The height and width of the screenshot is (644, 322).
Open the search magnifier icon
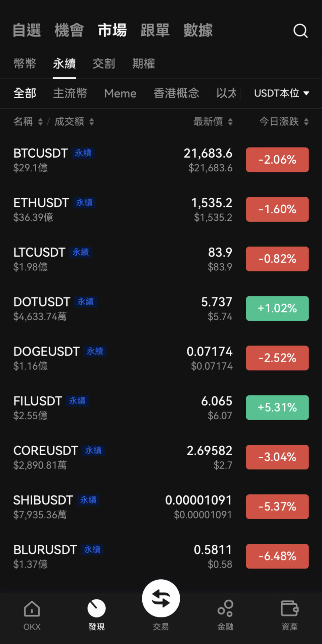pos(300,31)
